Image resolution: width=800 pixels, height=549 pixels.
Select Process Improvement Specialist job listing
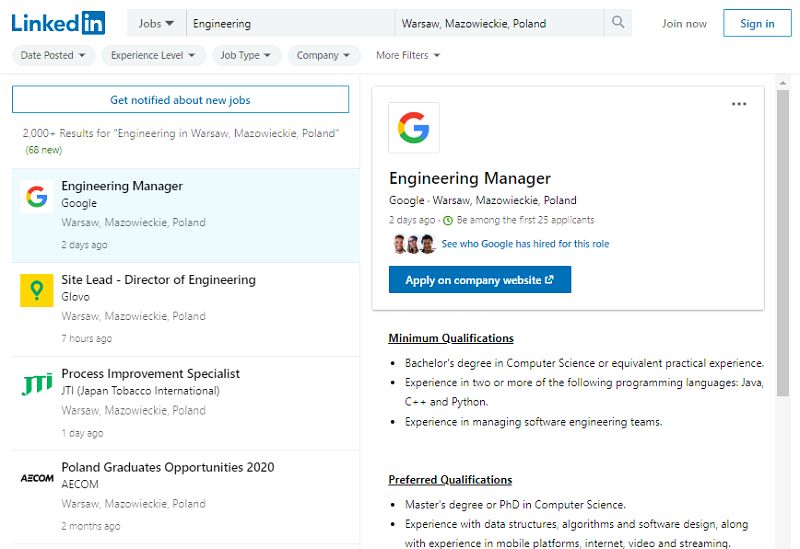click(x=150, y=374)
